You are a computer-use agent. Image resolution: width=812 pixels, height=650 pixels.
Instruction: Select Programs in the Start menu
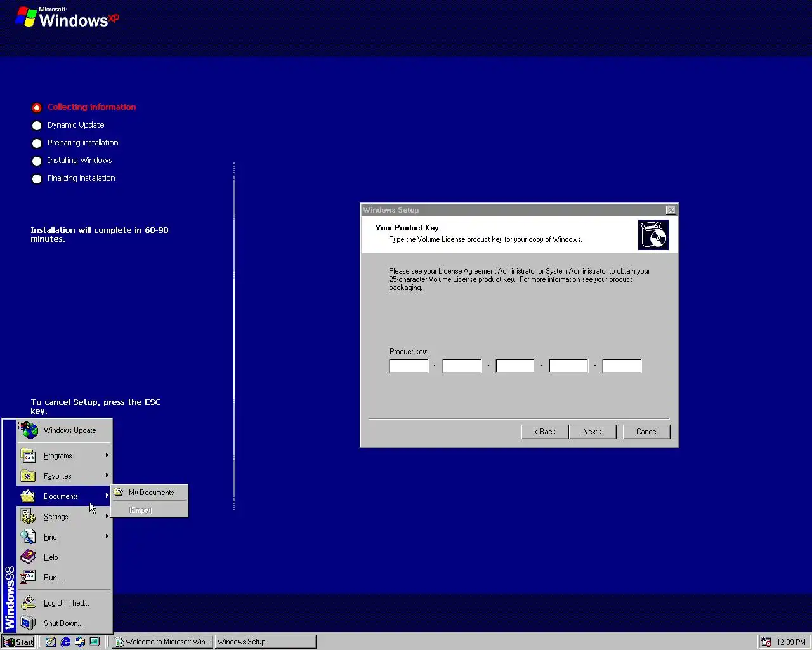tap(64, 456)
